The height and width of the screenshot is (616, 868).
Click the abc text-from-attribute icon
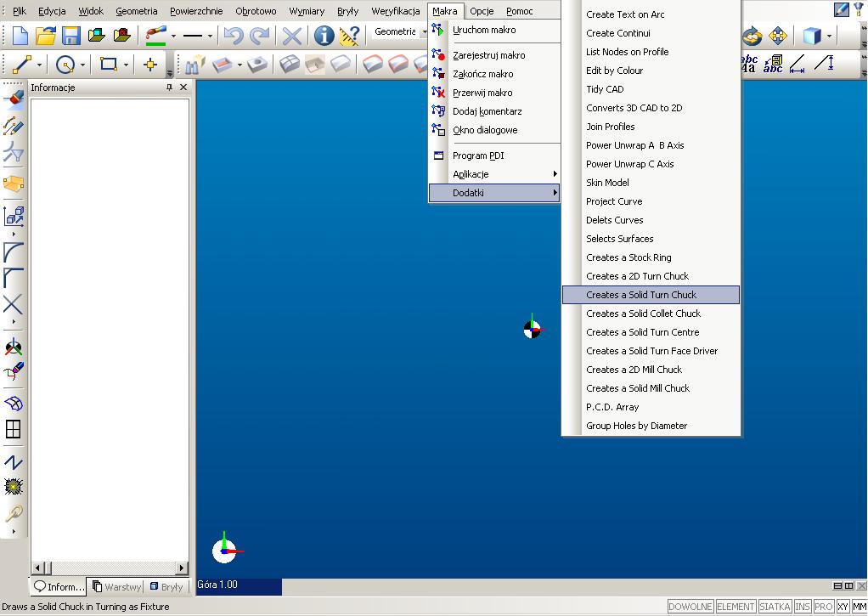pyautogui.click(x=773, y=65)
